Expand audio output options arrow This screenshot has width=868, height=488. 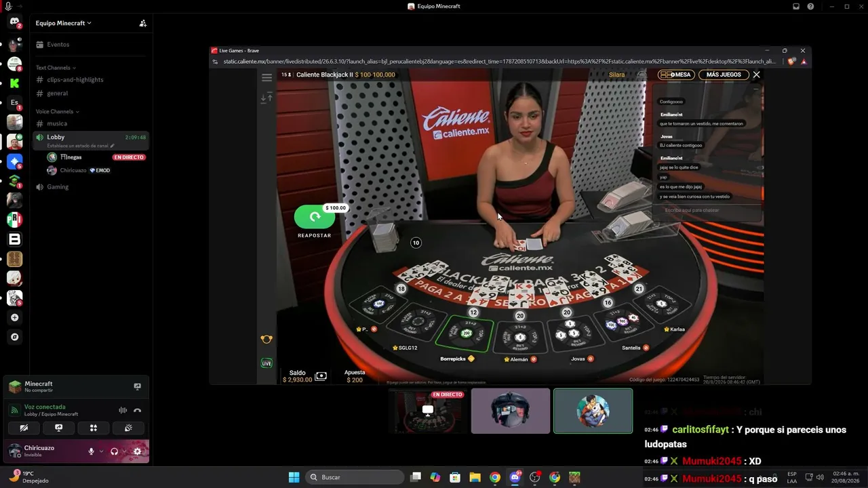pos(125,451)
